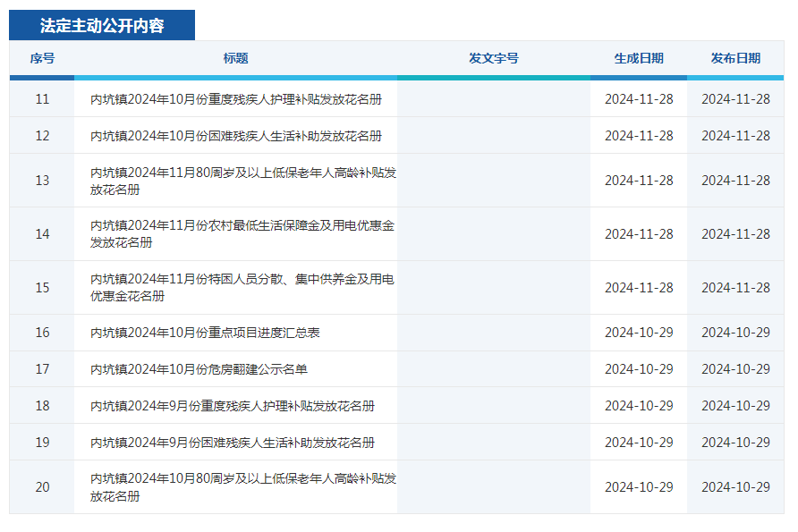Click the 生成日期 cell of row 16
This screenshot has width=798, height=532.
click(638, 331)
